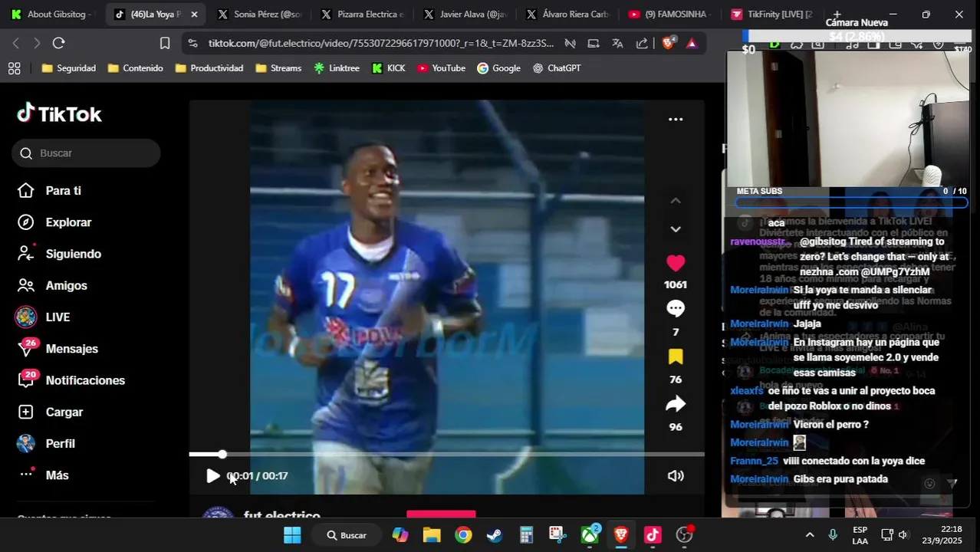This screenshot has width=980, height=552.
Task: Go forward with browser forward arrow
Action: click(x=37, y=43)
